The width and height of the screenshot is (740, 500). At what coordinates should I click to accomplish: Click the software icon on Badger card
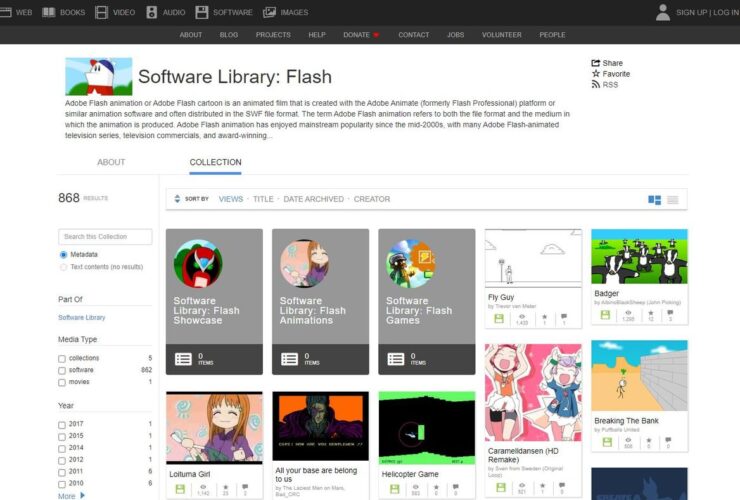click(x=605, y=314)
